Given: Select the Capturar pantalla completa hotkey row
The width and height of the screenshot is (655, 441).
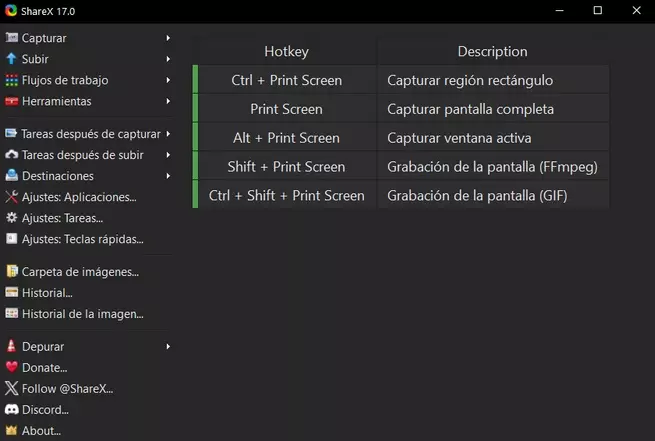Looking at the screenshot, I should pos(401,109).
